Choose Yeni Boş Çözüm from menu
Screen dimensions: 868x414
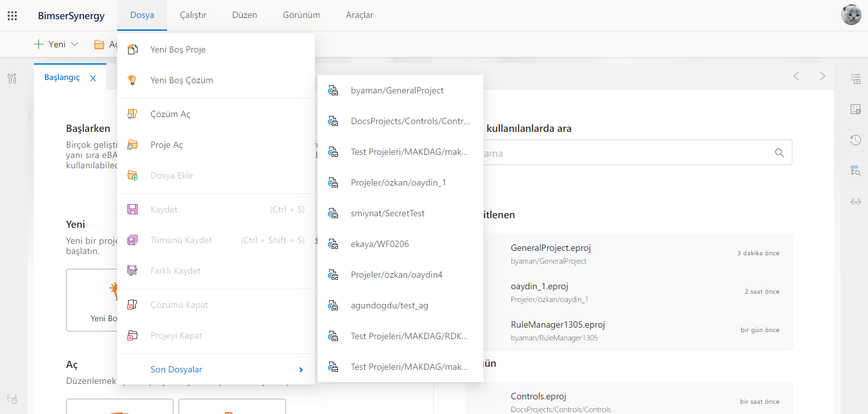pyautogui.click(x=181, y=81)
